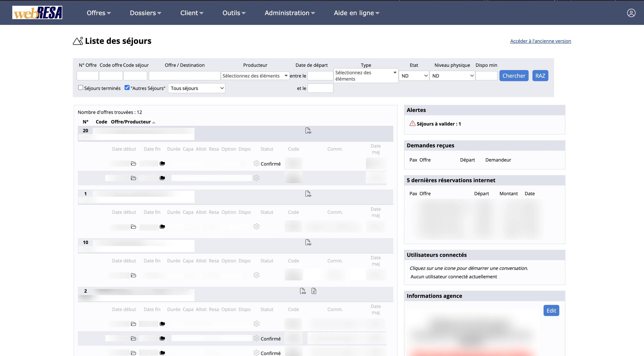This screenshot has width=644, height=356.
Task: Click the Code column header
Action: pyautogui.click(x=101, y=122)
